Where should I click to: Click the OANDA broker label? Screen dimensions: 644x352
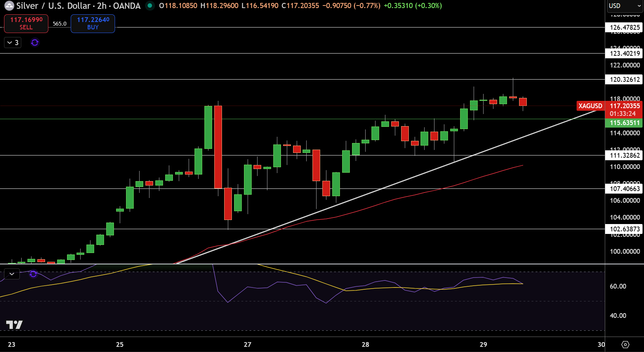(127, 6)
